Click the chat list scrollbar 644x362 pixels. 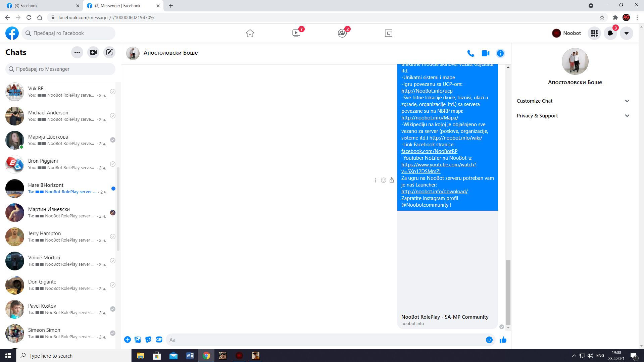click(x=118, y=209)
